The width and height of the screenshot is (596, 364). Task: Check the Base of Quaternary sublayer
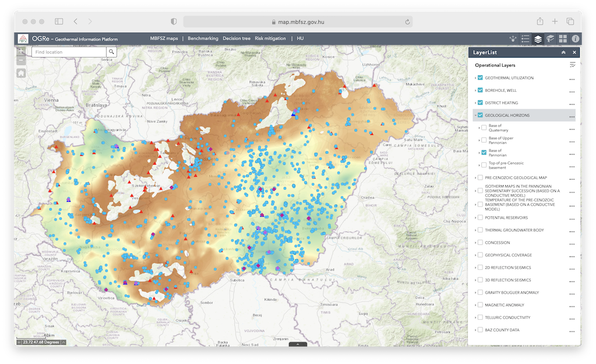[x=484, y=128]
